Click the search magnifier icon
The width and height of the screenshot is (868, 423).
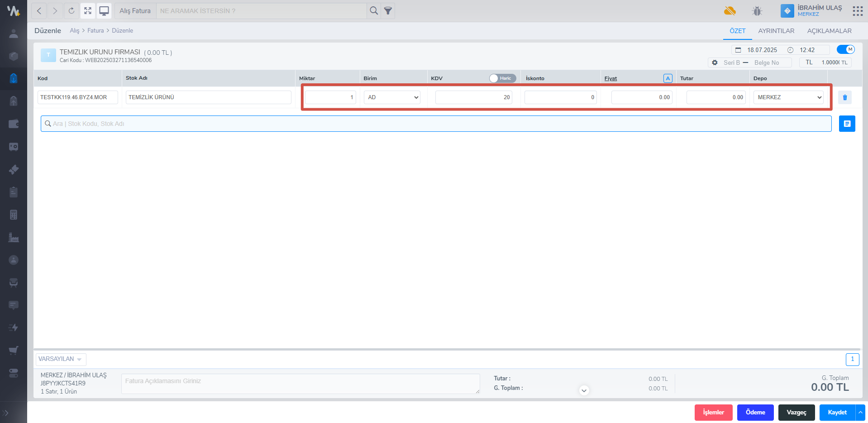coord(373,11)
